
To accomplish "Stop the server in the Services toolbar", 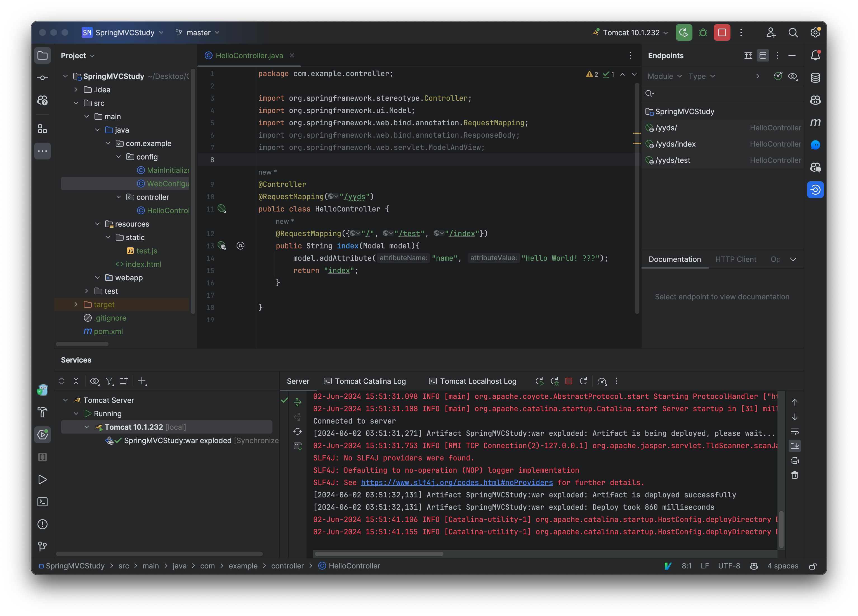I will click(x=569, y=381).
